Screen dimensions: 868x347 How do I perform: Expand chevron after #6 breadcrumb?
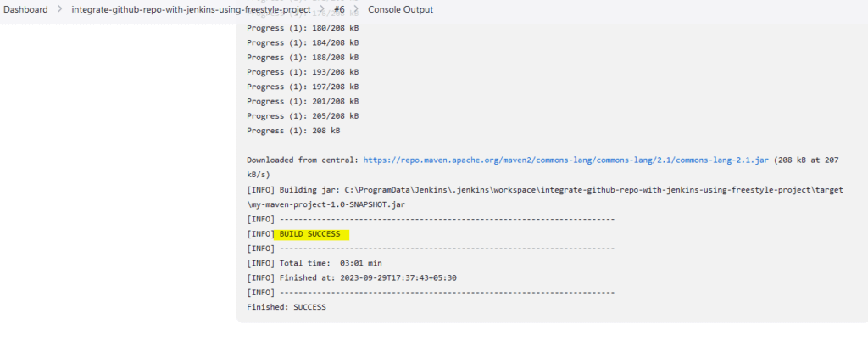tap(357, 9)
